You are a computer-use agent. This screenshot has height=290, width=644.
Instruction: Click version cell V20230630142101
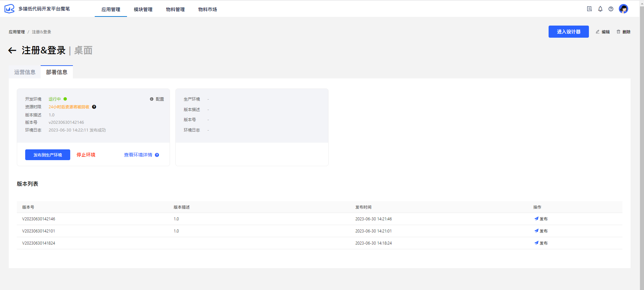click(39, 231)
